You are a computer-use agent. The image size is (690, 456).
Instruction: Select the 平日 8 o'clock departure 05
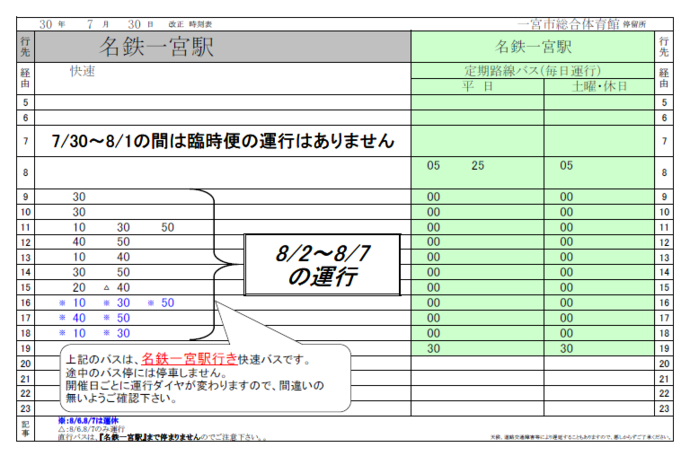click(433, 166)
